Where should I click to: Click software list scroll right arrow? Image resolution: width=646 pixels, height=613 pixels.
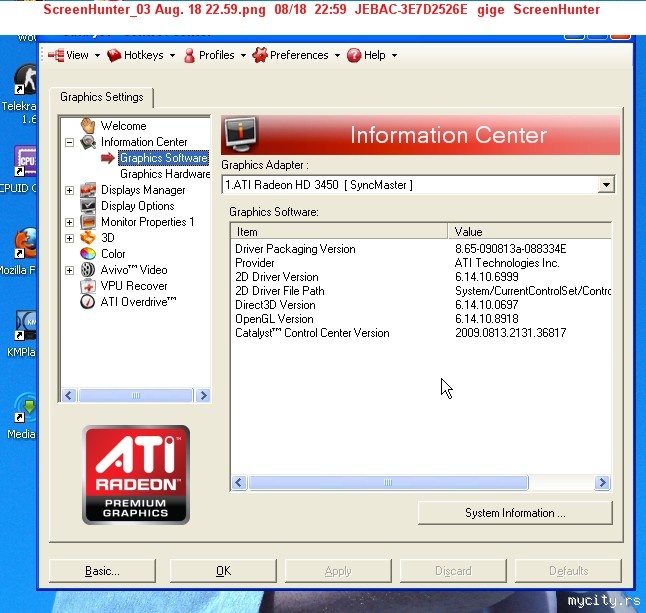tap(602, 482)
